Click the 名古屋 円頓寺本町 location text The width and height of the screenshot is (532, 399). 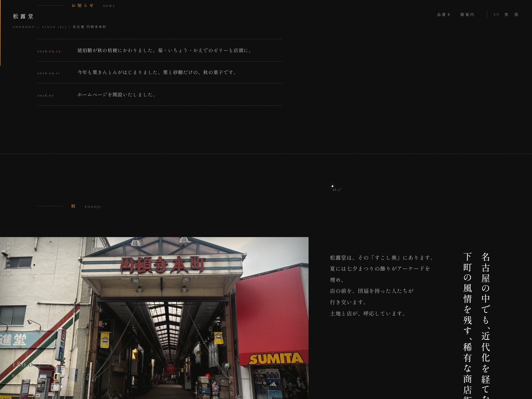pyautogui.click(x=89, y=27)
